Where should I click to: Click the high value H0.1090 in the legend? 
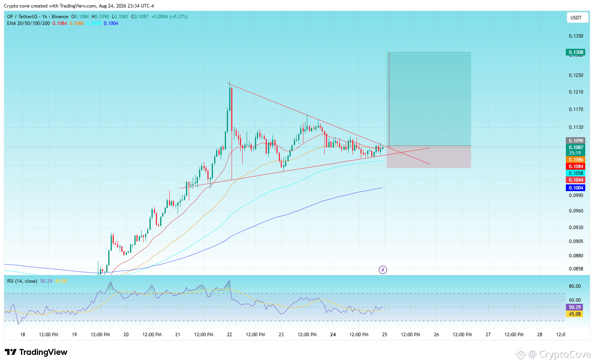click(100, 17)
